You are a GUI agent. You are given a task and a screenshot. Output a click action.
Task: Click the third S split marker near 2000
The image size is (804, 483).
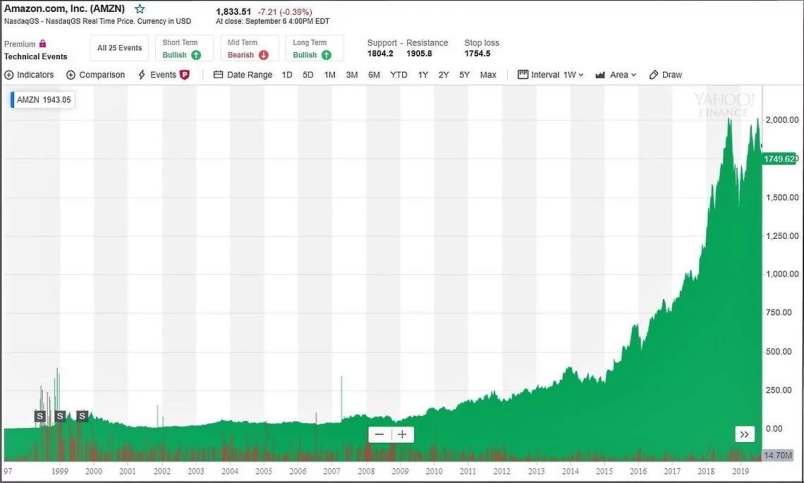82,416
